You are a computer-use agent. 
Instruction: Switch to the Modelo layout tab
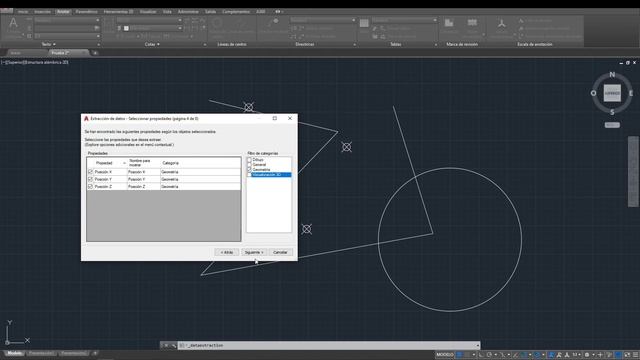[x=14, y=353]
